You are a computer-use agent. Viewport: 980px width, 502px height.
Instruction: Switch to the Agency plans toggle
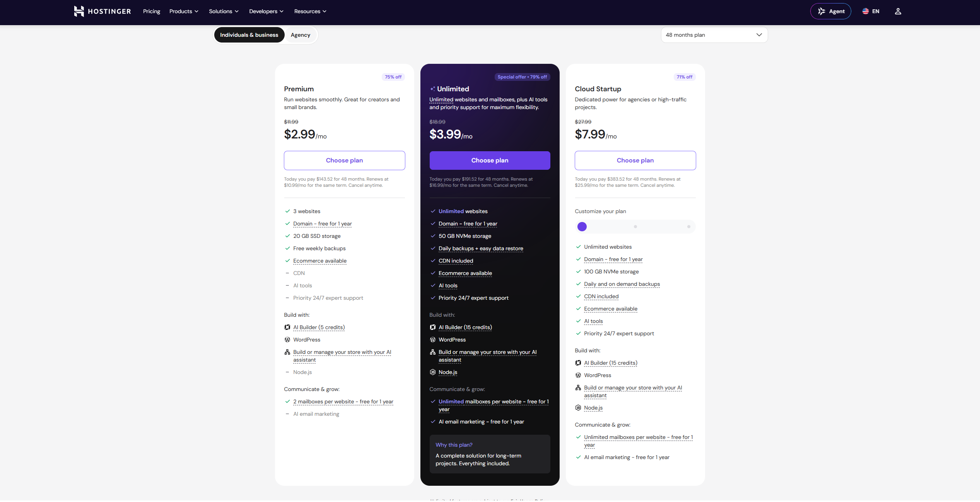300,35
